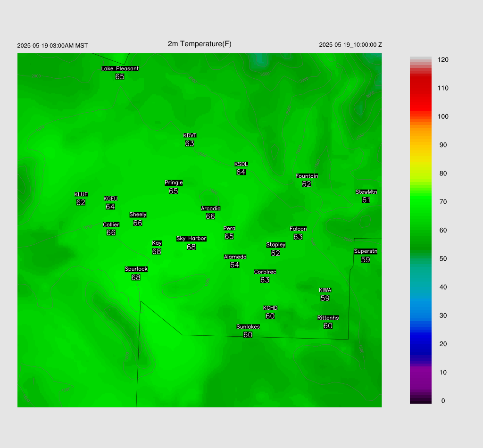The height and width of the screenshot is (448, 483).
Task: Select the Kay station label
Action: [x=157, y=243]
